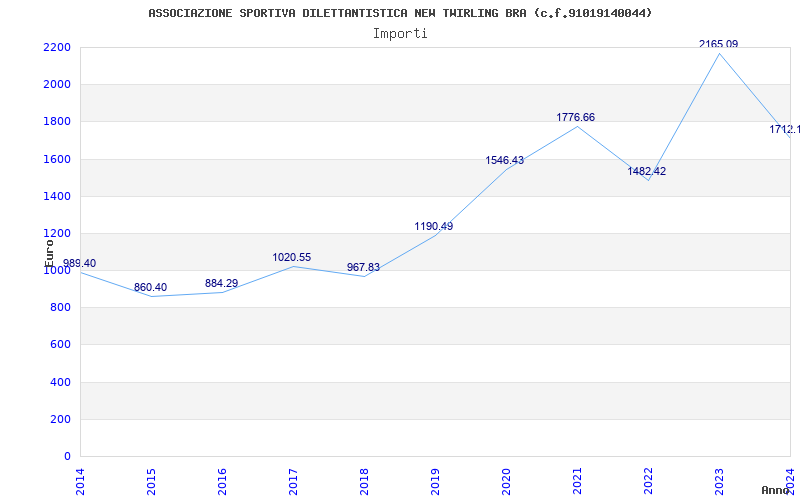The height and width of the screenshot is (500, 800).
Task: Click the data label 1190.49
Action: click(x=434, y=226)
